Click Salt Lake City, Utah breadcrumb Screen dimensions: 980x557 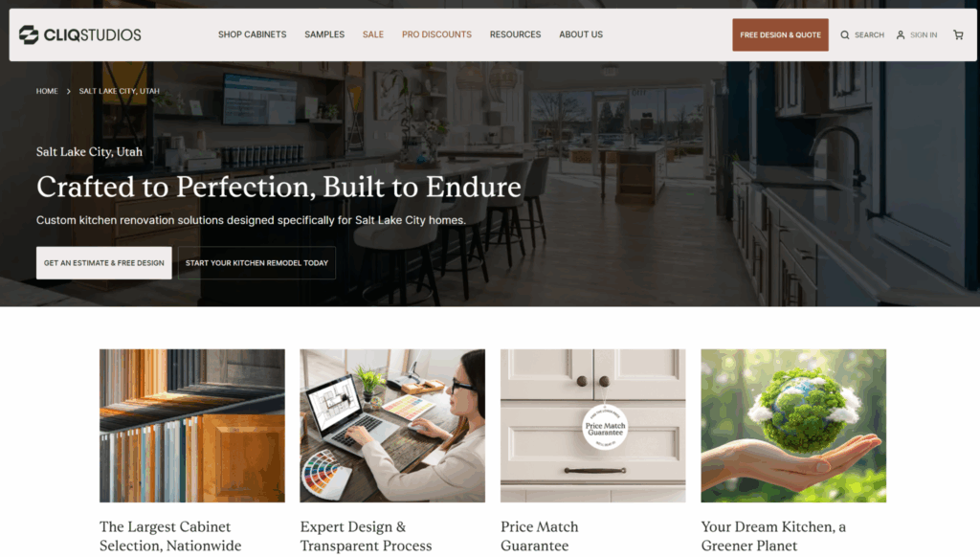119,91
